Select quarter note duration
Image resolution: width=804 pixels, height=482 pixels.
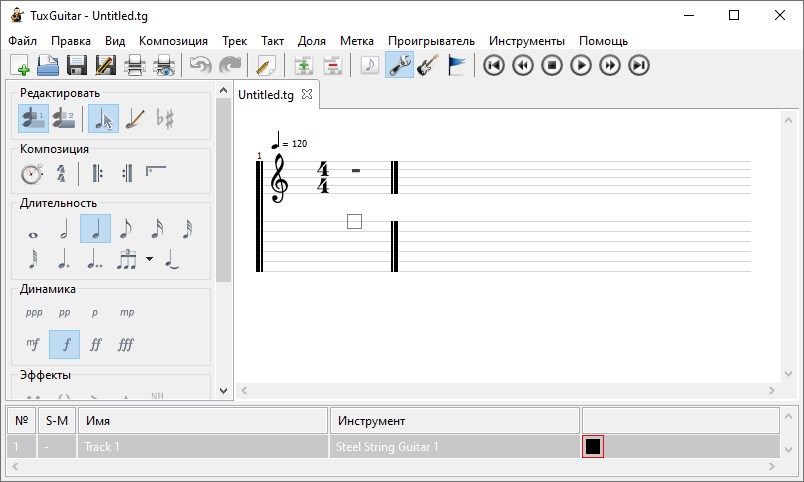coord(95,229)
